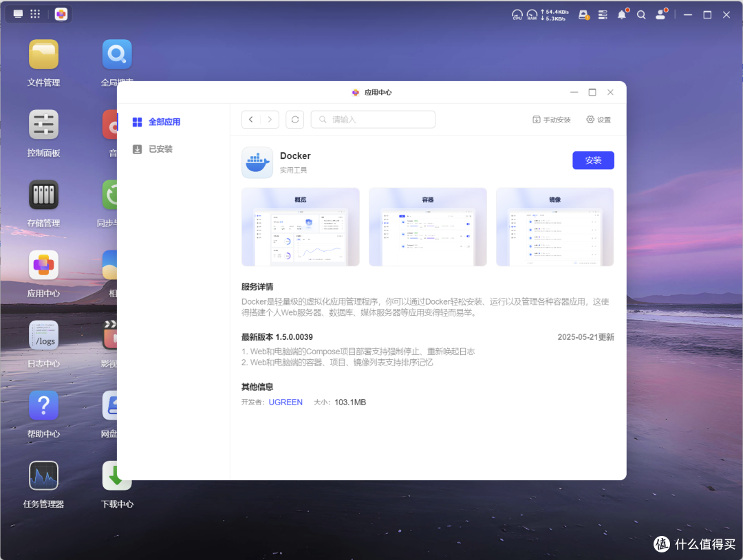This screenshot has height=560, width=743.
Task: Click the 服务详情 heading
Action: coord(257,287)
